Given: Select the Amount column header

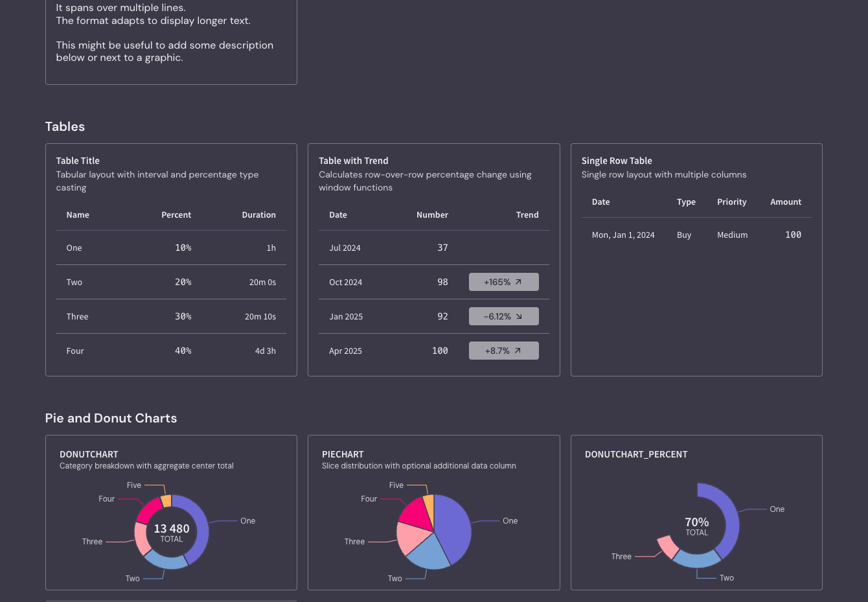Looking at the screenshot, I should [x=786, y=202].
